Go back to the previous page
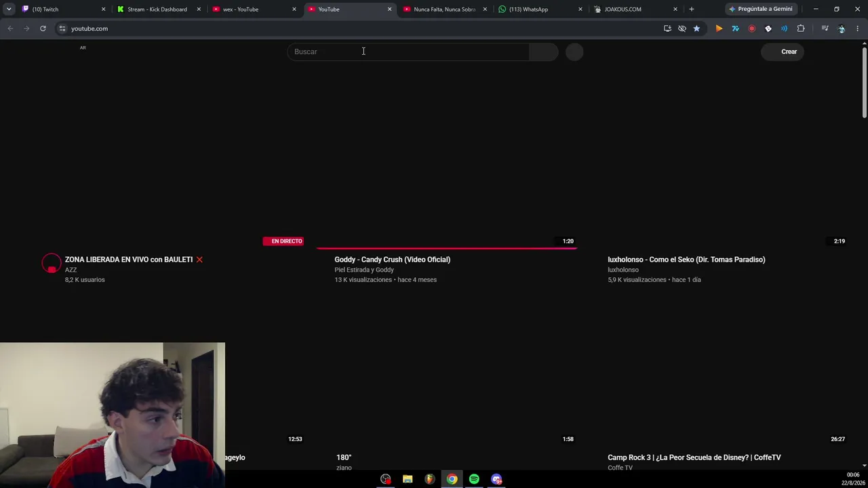This screenshot has height=488, width=868. tap(10, 28)
